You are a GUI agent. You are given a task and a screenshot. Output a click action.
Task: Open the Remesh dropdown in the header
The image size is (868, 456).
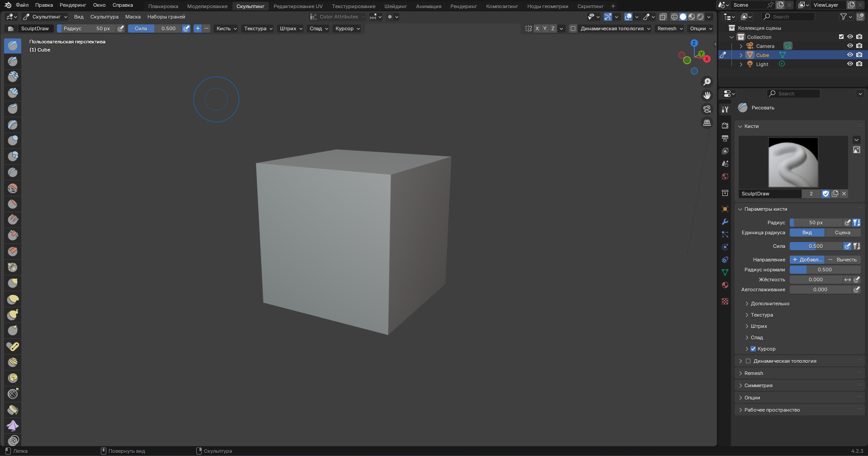click(670, 28)
